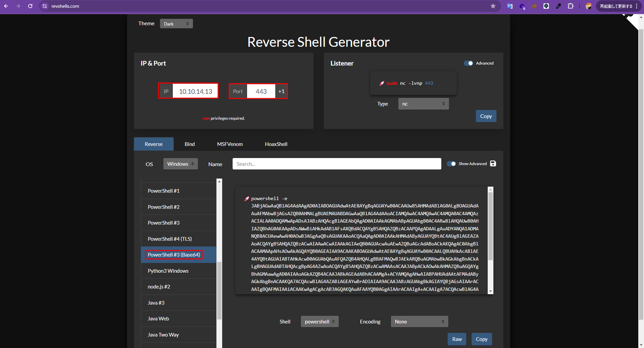Click the save icon beside Show Advanced
The image size is (644, 348).
pos(493,163)
